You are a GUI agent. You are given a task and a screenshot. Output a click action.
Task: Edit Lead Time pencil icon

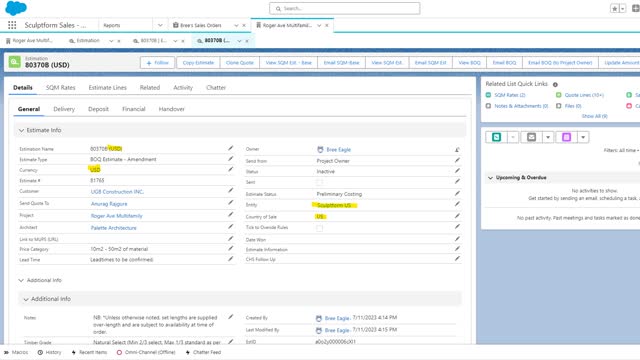coord(231,259)
